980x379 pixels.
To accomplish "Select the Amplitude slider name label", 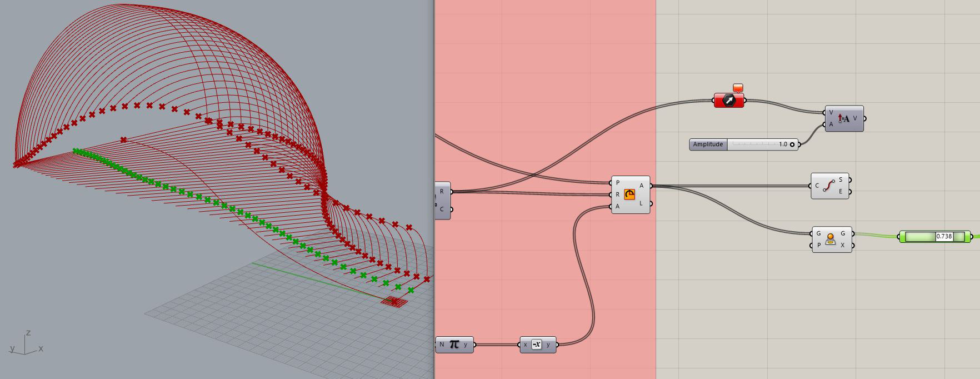I will tap(708, 144).
